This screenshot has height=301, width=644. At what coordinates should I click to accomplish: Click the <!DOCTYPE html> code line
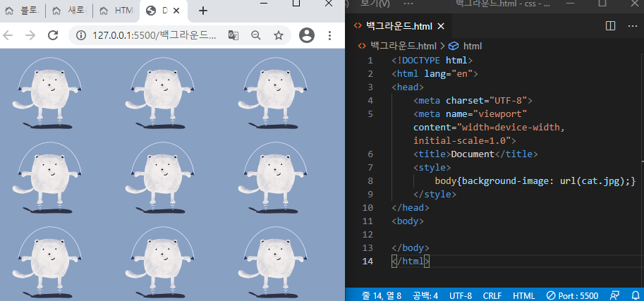click(x=432, y=61)
